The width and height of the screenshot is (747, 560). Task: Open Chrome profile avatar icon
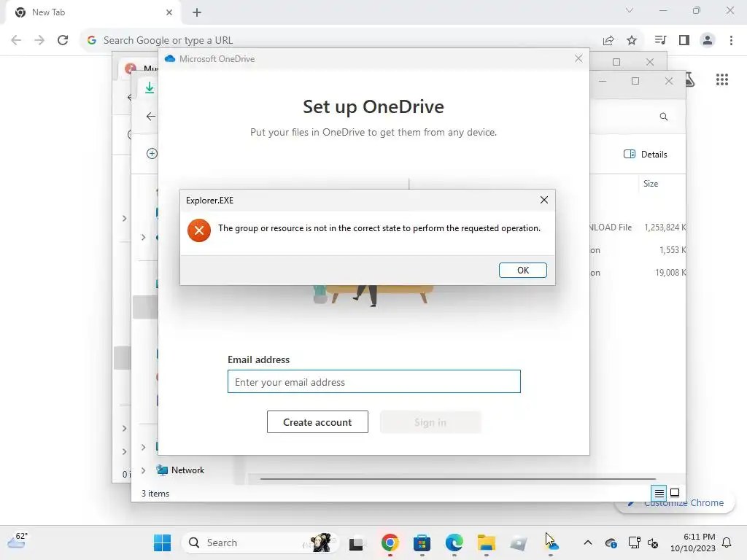point(708,40)
